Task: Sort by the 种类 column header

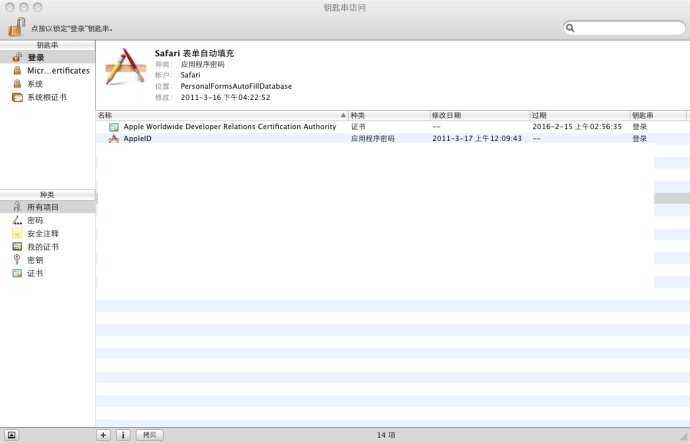Action: click(389, 115)
